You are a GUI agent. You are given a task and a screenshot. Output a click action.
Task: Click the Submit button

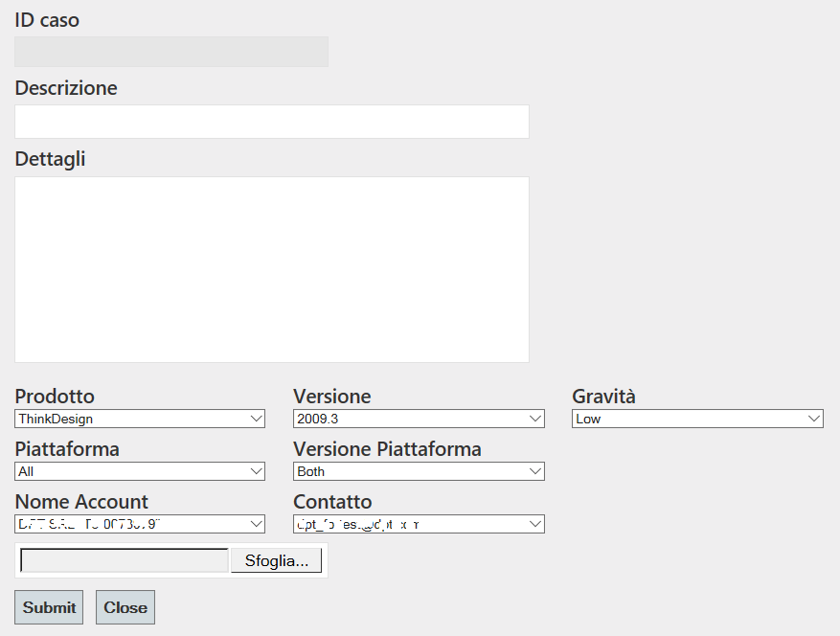coord(49,607)
